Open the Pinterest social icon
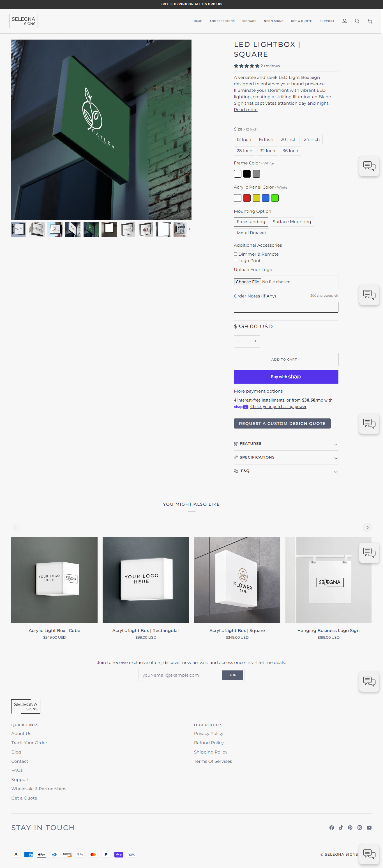The height and width of the screenshot is (868, 383). [x=350, y=828]
